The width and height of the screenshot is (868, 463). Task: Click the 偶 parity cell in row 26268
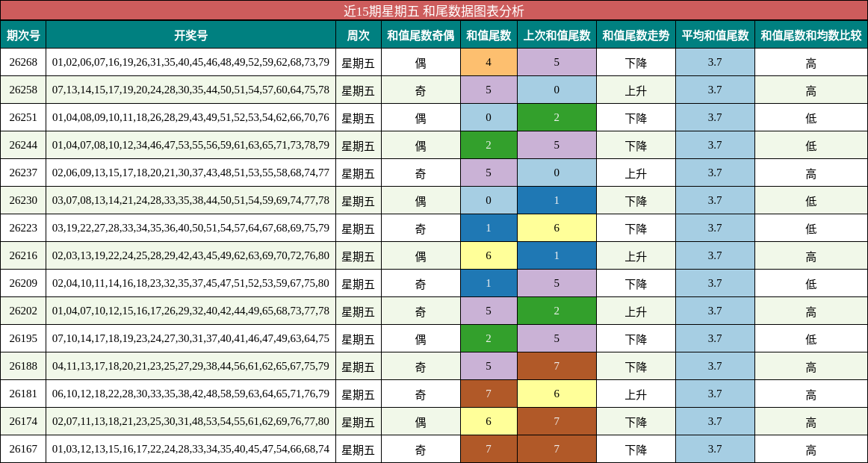pos(421,63)
